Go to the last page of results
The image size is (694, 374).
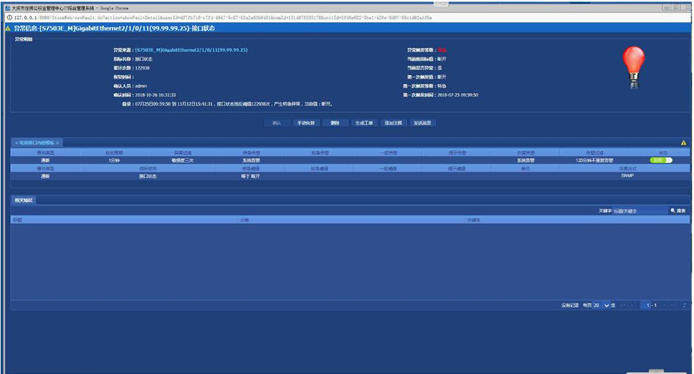tap(674, 305)
